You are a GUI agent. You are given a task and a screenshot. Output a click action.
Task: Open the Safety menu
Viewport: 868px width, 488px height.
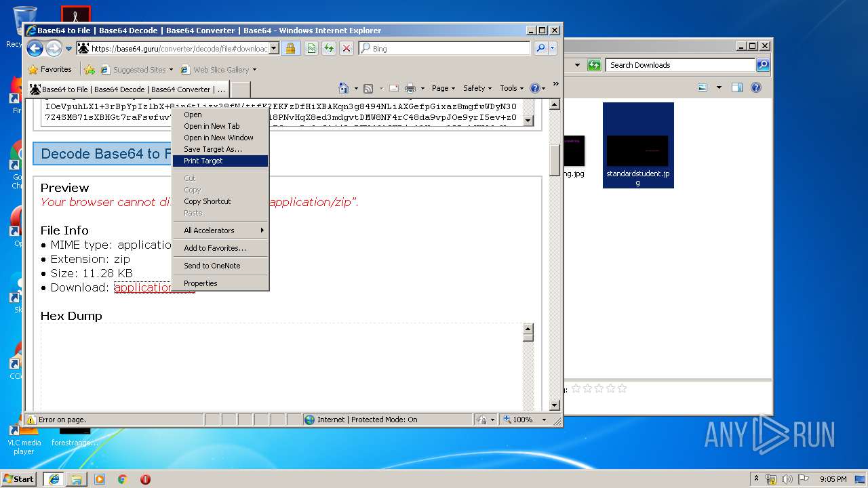tap(477, 88)
